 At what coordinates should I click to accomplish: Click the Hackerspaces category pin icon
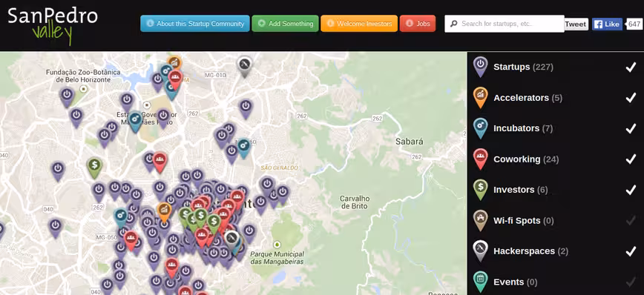[x=480, y=251]
